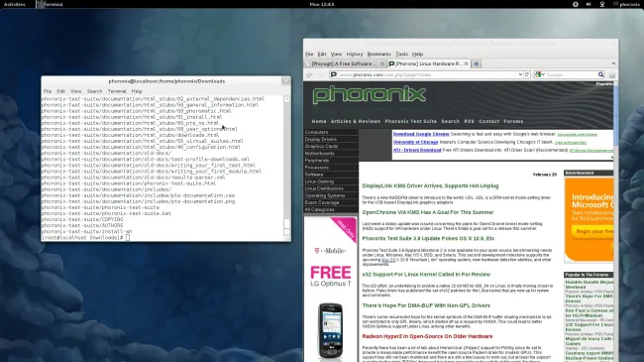
Task: Open the DisplayLink KMS Driver Arrives article
Action: pyautogui.click(x=430, y=185)
